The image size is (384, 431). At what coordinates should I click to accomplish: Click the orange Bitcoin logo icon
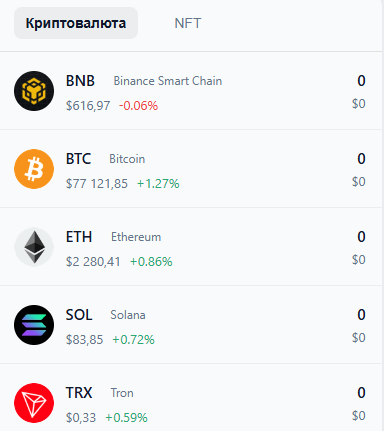pos(34,169)
